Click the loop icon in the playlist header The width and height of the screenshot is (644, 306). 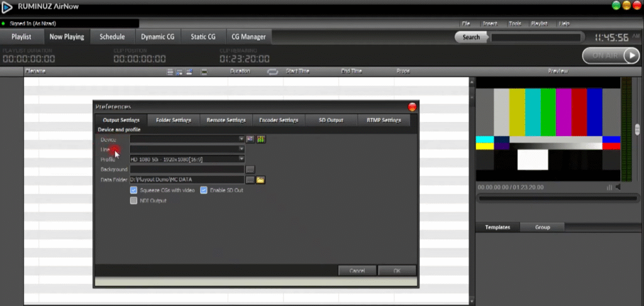coord(272,72)
